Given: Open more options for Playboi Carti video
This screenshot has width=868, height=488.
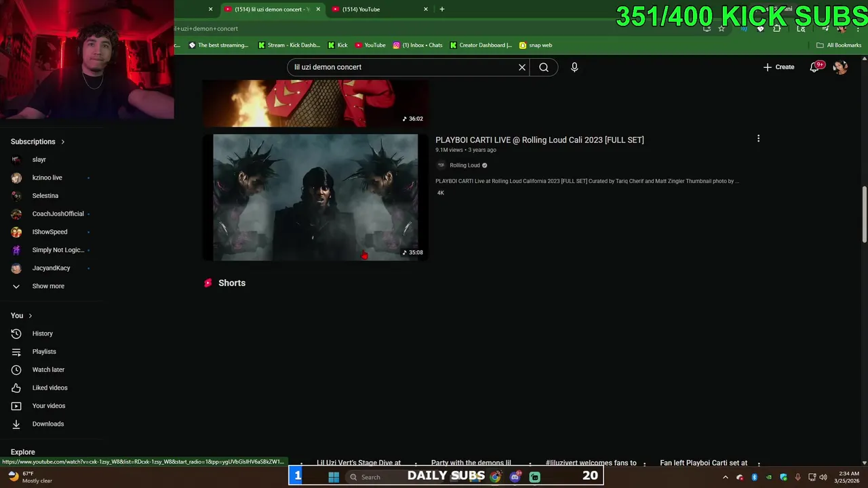Looking at the screenshot, I should tap(758, 138).
